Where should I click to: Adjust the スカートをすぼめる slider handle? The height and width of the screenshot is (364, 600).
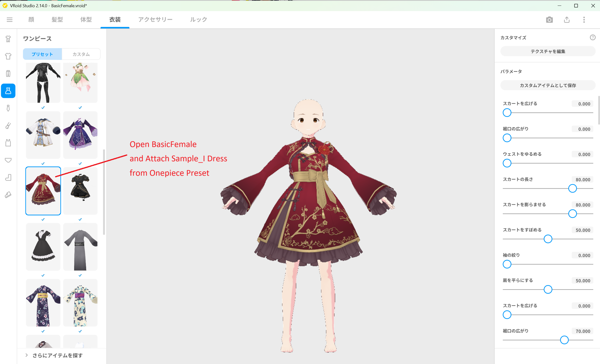(x=548, y=239)
